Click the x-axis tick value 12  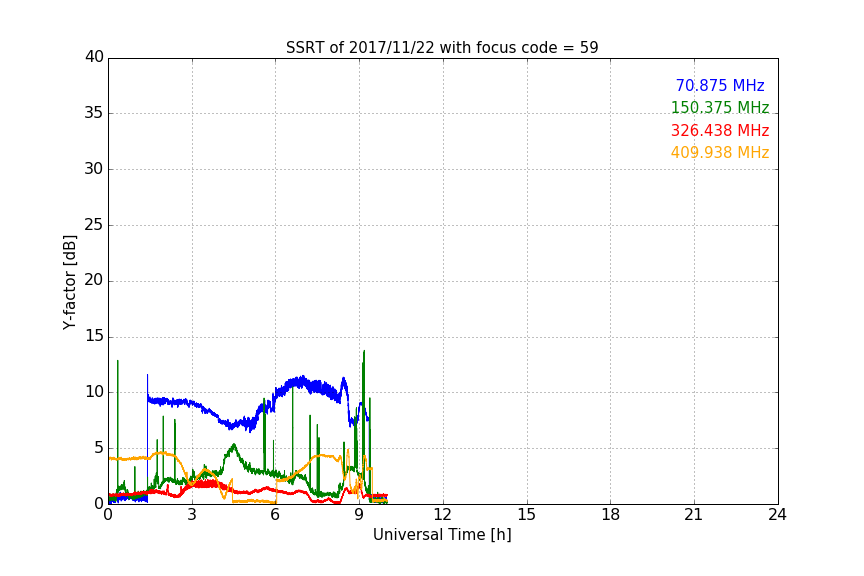point(442,515)
